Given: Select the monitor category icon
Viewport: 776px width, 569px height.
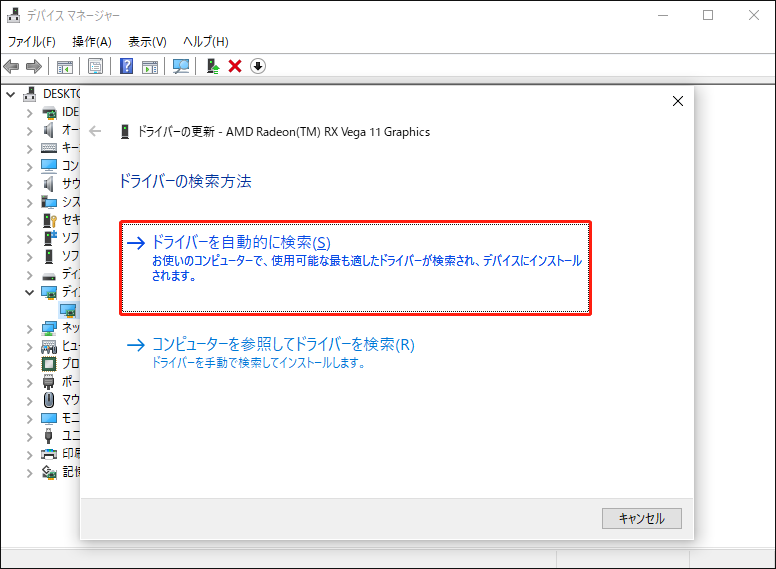Looking at the screenshot, I should [49, 418].
